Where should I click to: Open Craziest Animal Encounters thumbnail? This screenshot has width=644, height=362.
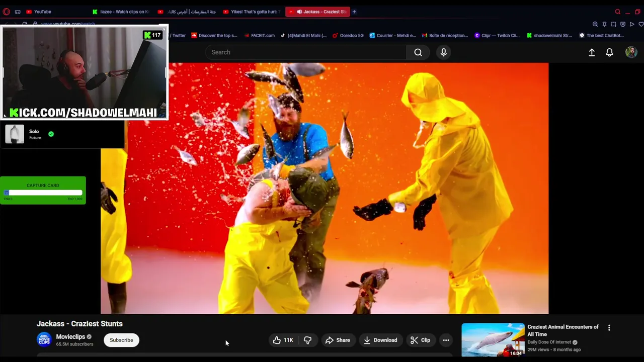click(493, 340)
